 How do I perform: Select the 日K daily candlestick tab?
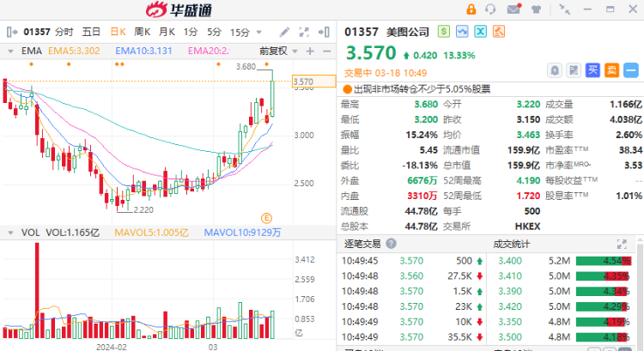pos(118,32)
